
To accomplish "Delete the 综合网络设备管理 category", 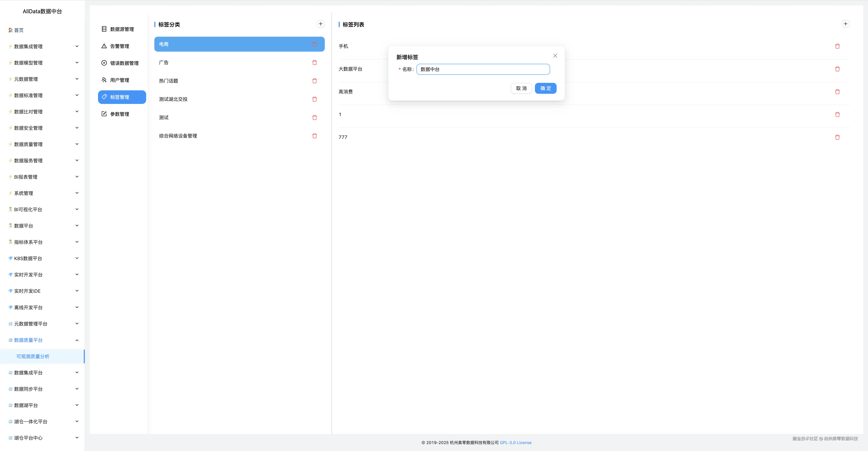I will pyautogui.click(x=314, y=136).
